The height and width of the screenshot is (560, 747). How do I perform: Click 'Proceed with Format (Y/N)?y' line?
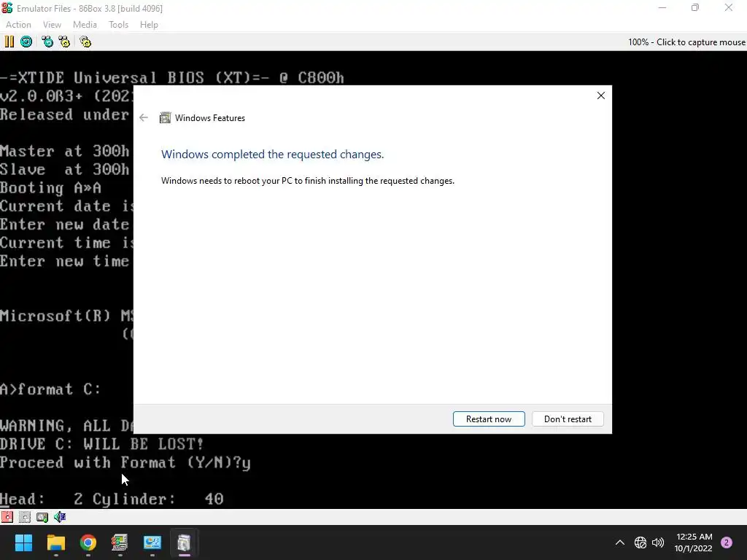[125, 462]
